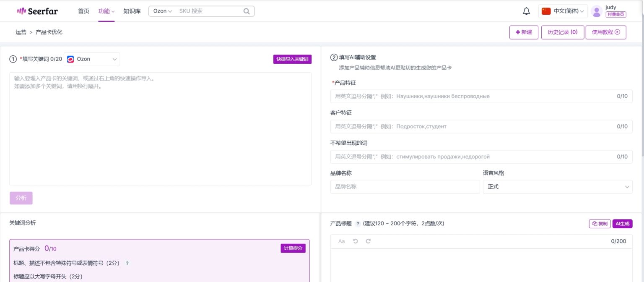Viewport: 644px width, 282px height.
Task: Open the notification bell
Action: pyautogui.click(x=526, y=11)
